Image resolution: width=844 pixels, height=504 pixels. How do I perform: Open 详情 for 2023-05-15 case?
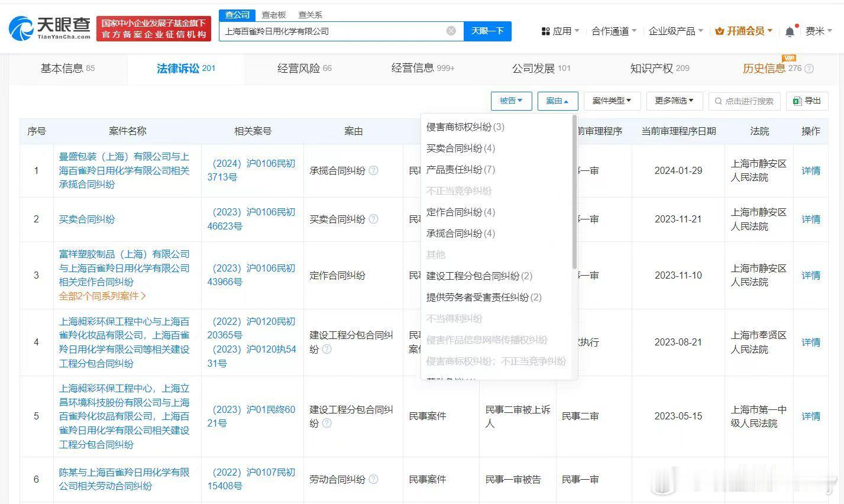coord(811,416)
